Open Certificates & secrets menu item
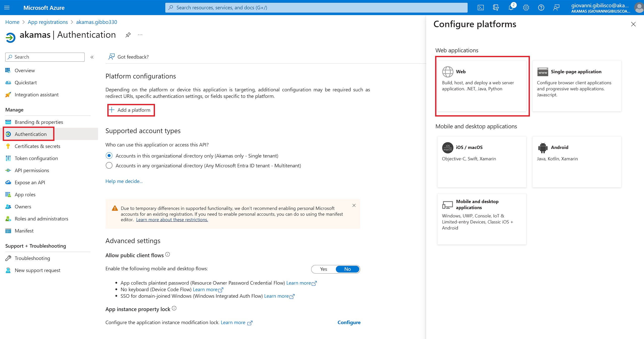Screen dimensions: 644x339 37,146
